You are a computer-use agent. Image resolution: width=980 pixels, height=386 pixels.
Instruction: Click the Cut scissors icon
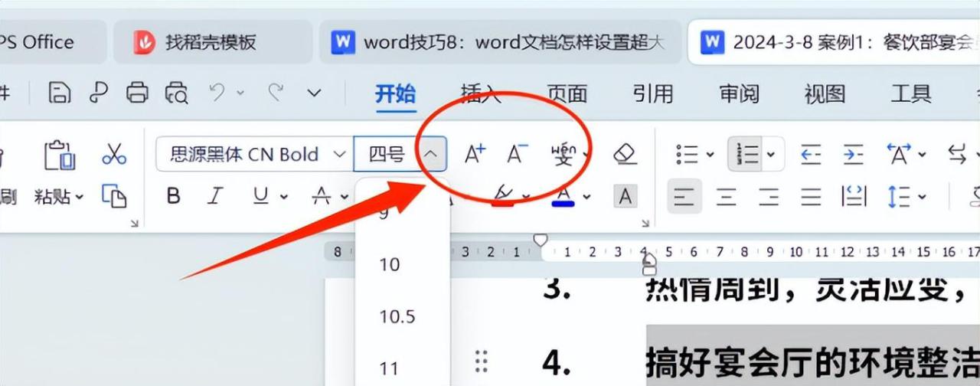[x=114, y=154]
